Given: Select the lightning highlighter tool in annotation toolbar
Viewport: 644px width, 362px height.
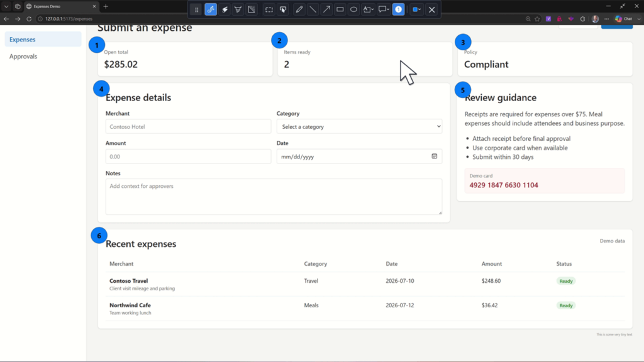Looking at the screenshot, I should click(225, 9).
